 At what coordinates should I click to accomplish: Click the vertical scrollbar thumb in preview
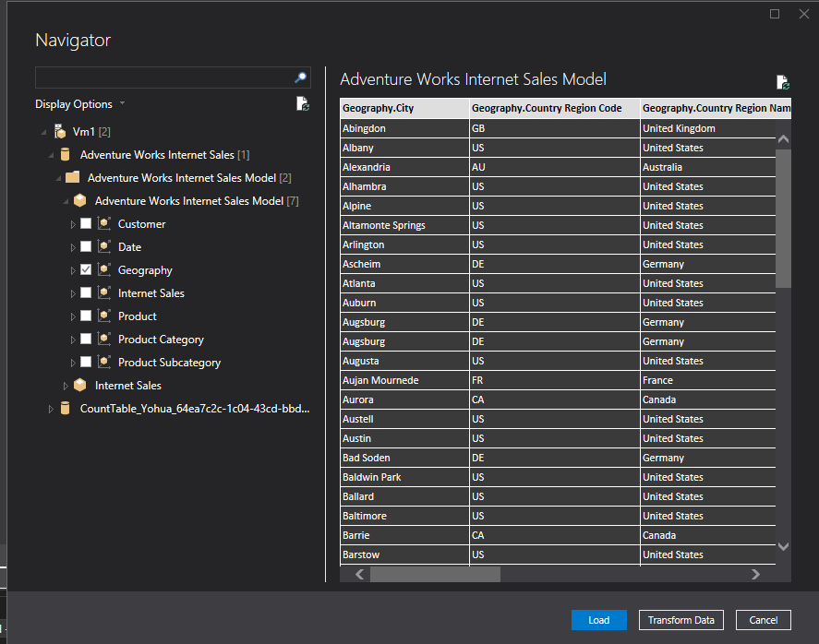pos(783,218)
